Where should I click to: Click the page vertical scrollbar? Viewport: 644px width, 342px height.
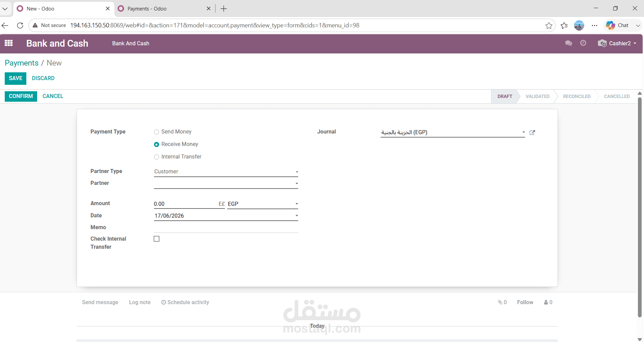tap(640, 207)
